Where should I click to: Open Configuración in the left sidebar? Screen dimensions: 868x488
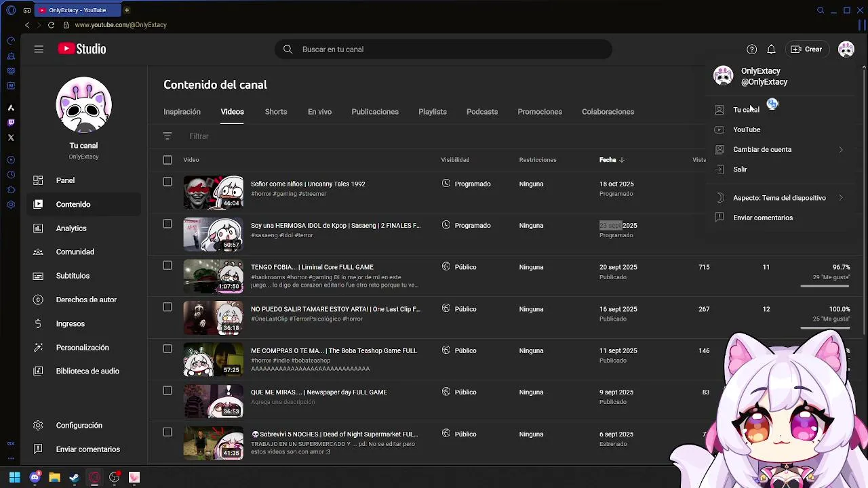point(83,426)
